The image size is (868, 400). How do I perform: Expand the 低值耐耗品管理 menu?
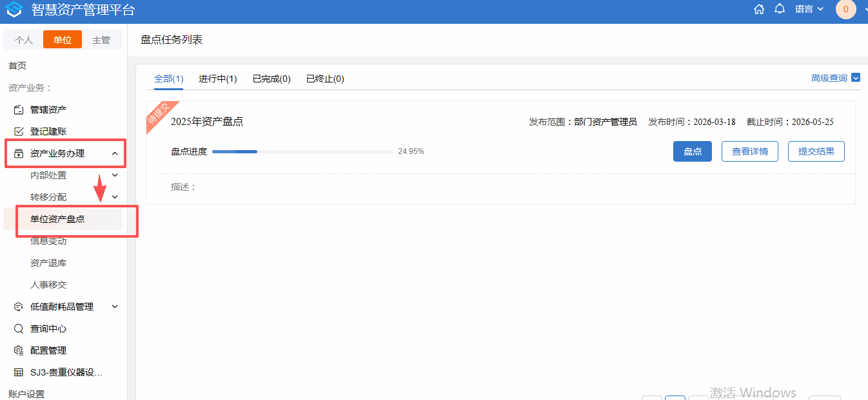click(x=115, y=307)
